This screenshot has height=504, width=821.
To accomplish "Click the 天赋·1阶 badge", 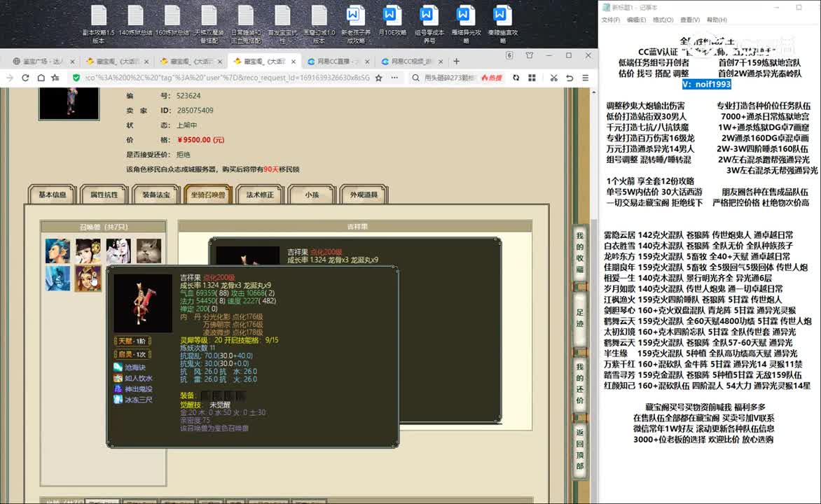I will [132, 341].
